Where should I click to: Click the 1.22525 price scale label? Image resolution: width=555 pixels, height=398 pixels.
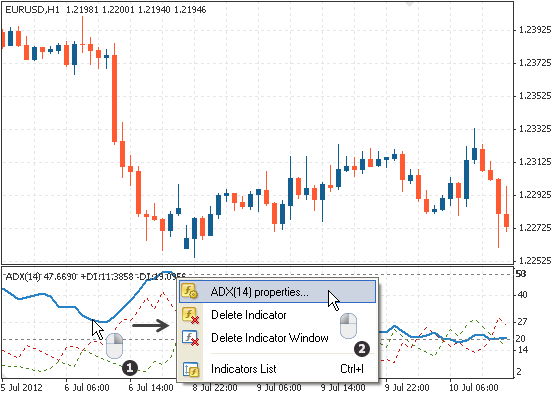tap(535, 261)
